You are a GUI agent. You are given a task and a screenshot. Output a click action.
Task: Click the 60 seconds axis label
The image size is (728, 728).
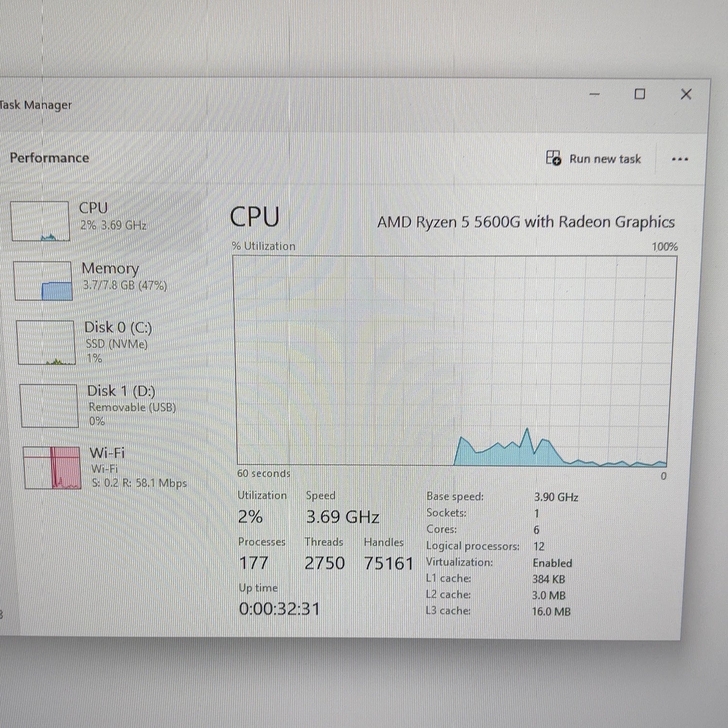coord(264,473)
